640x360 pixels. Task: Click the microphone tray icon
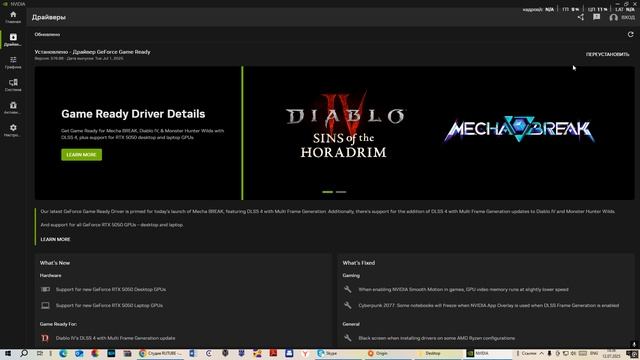pyautogui.click(x=549, y=353)
